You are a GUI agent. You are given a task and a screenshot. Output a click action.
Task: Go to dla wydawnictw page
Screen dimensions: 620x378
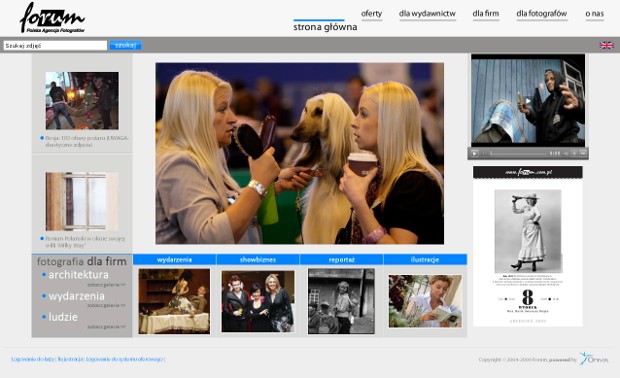(x=427, y=13)
